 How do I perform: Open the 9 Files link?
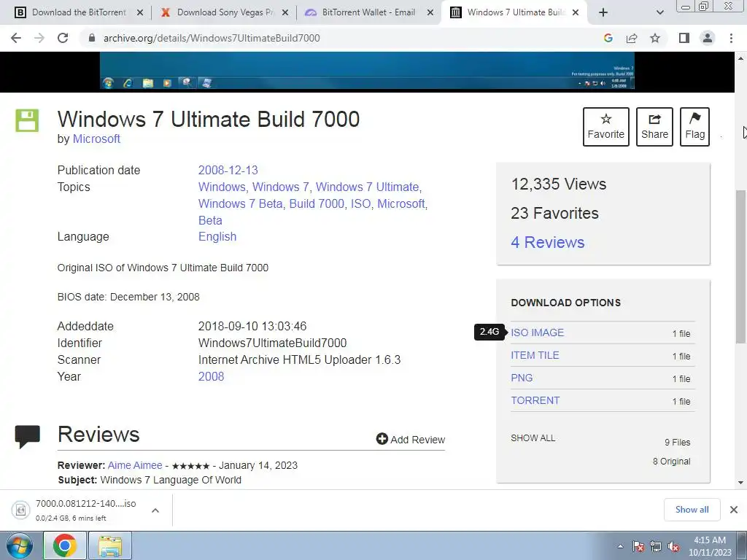(678, 443)
